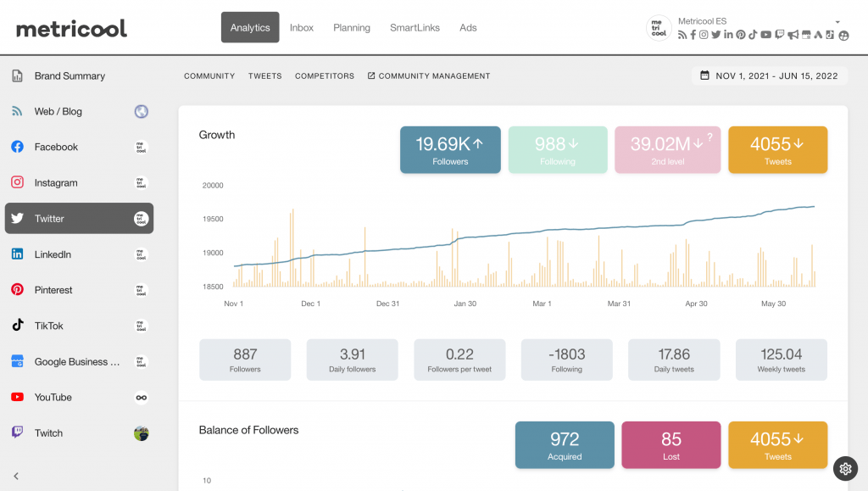Screen dimensions: 868x491
Task: Toggle the Tweets series in Balance of Followers
Action: (778, 445)
